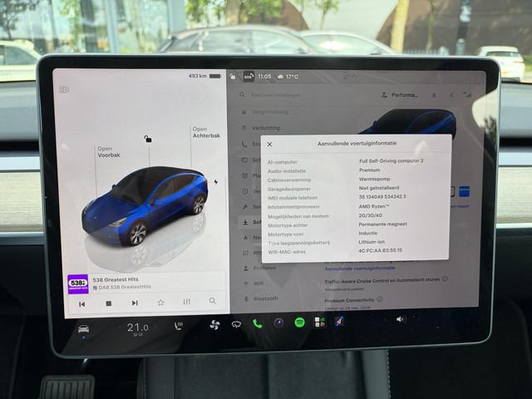
Task: Tap the battery level icon
Action: tap(215, 76)
